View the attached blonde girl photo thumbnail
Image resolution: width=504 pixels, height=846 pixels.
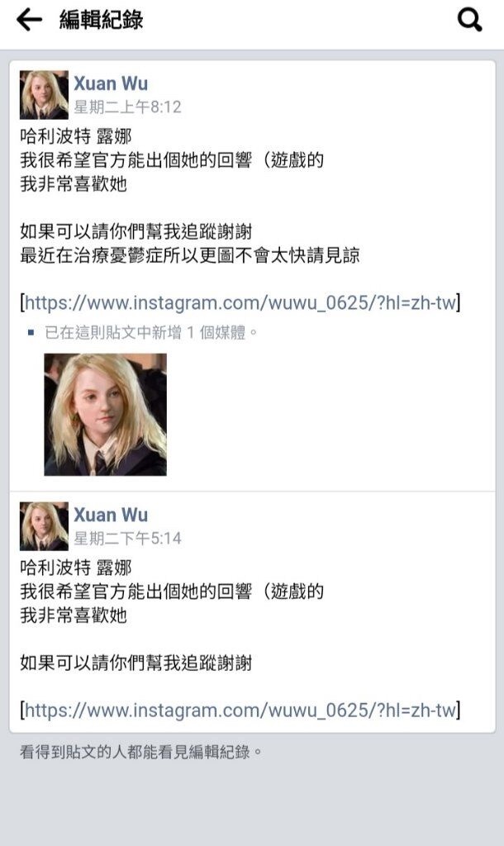105,415
